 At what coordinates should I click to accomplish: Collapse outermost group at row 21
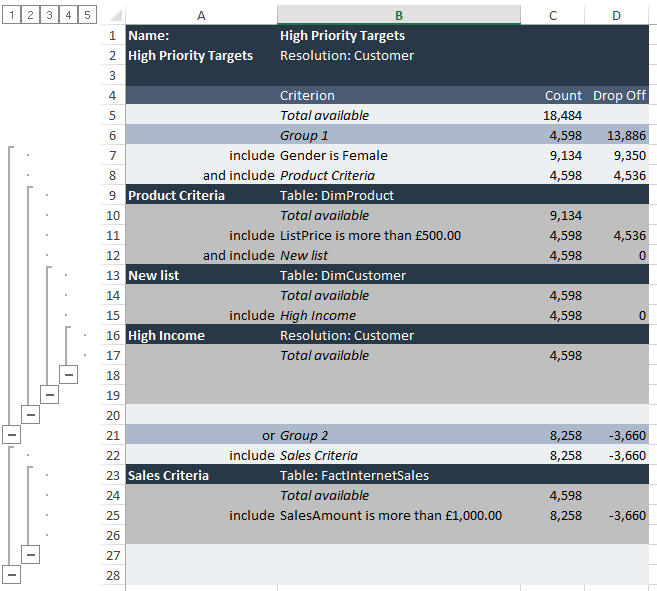point(11,434)
